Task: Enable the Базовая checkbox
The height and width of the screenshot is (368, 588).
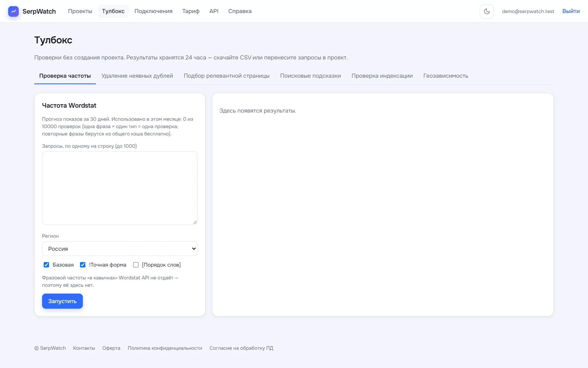Action: tap(46, 265)
